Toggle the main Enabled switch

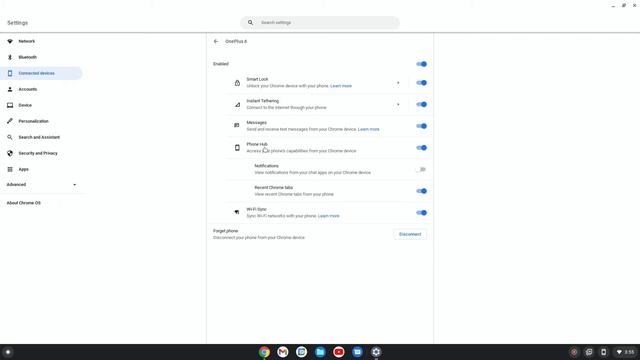click(x=421, y=64)
